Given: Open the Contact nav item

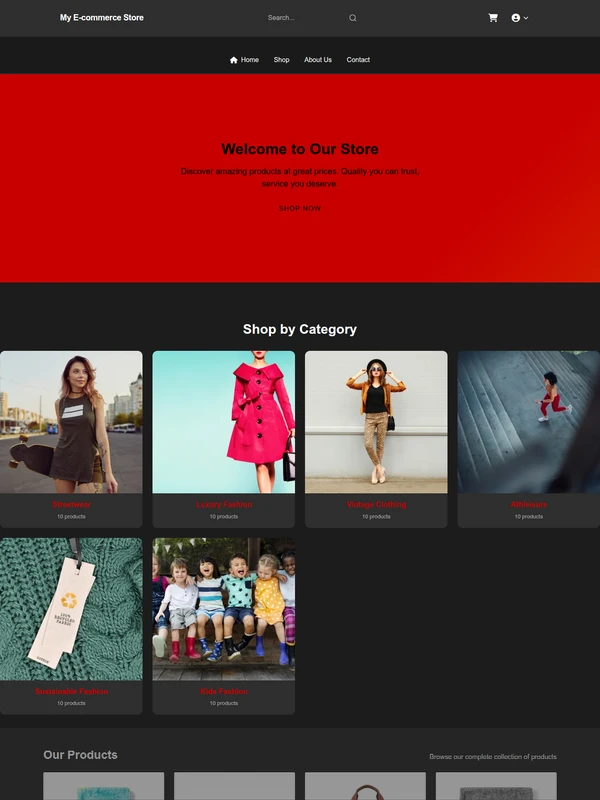Looking at the screenshot, I should point(358,60).
